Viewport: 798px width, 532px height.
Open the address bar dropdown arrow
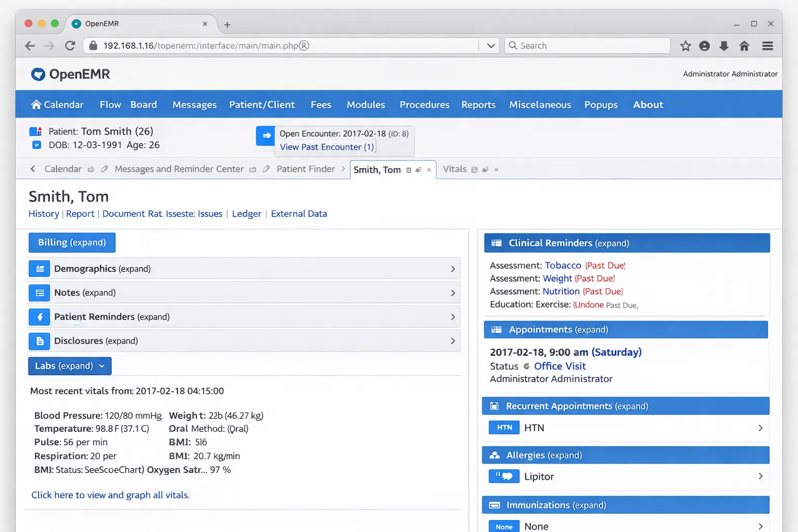pos(490,46)
